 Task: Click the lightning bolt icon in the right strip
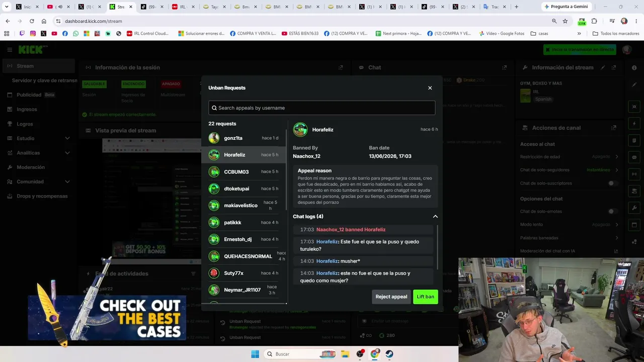(634, 124)
